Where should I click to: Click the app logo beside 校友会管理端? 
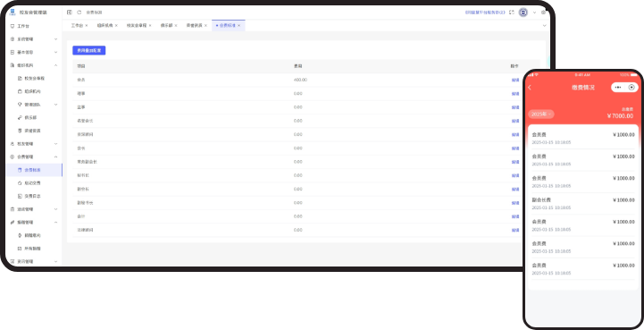tap(13, 13)
